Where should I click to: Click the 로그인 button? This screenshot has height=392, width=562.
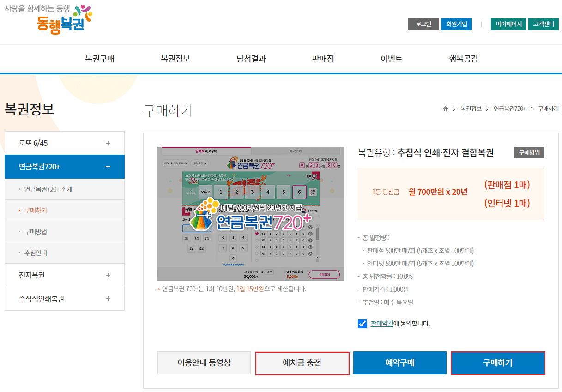point(423,24)
